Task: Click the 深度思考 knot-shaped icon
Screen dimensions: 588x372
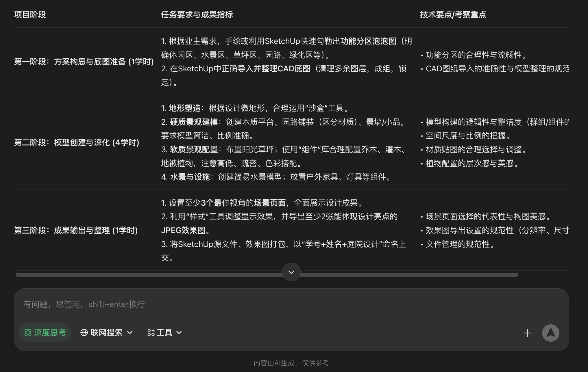Action: 27,332
